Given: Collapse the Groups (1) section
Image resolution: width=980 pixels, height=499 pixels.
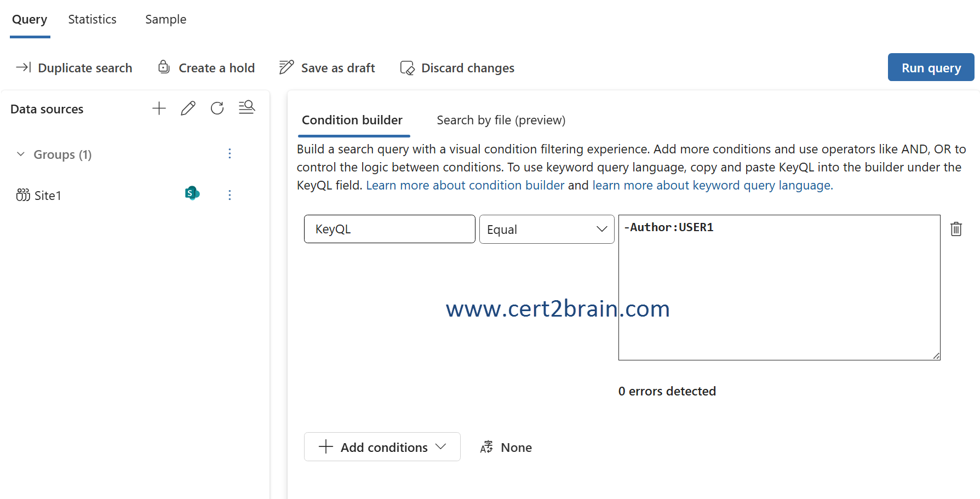Looking at the screenshot, I should point(21,154).
